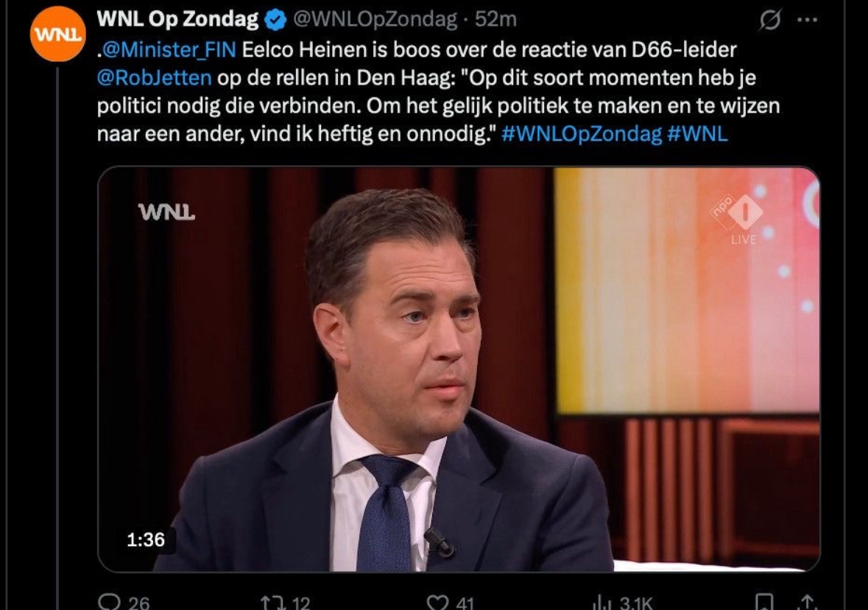Open the three-dot more options menu
Image resolution: width=868 pixels, height=610 pixels.
(807, 20)
